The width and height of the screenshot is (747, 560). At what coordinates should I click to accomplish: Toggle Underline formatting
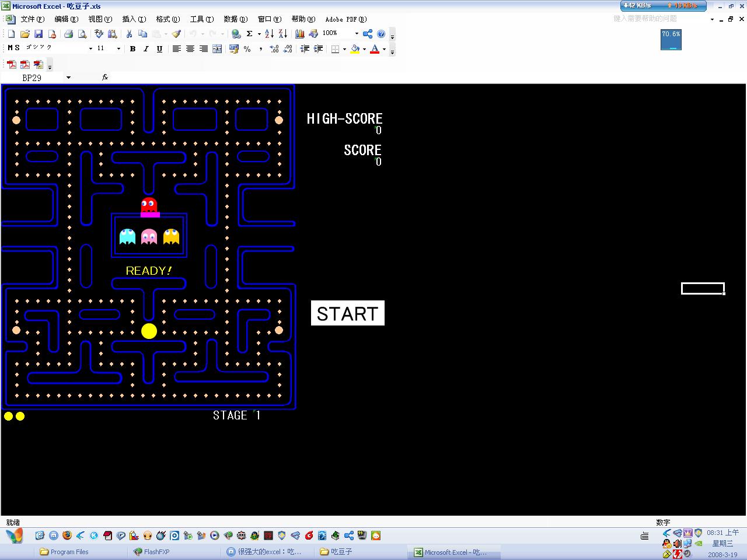[159, 49]
